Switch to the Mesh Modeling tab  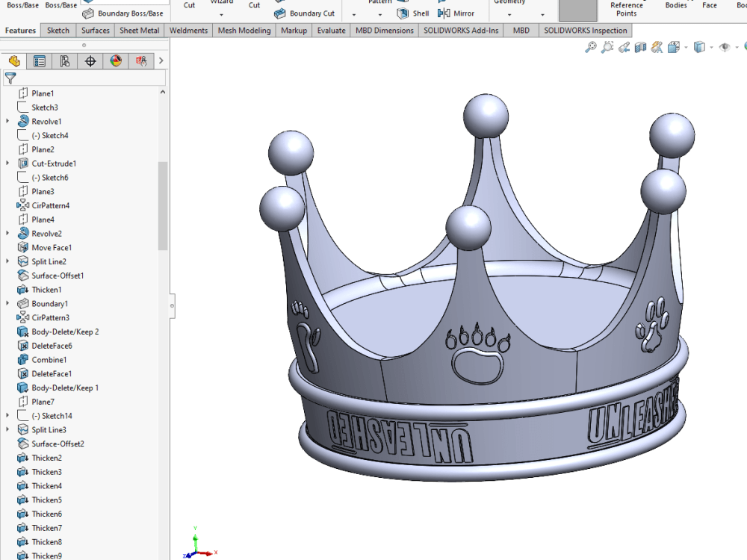[x=244, y=31]
